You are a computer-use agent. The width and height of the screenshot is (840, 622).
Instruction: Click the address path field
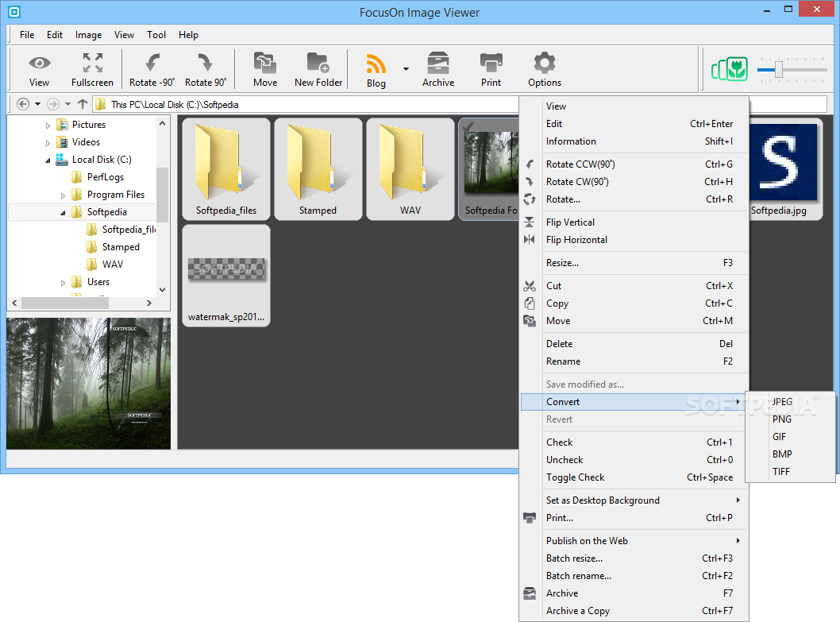(306, 105)
